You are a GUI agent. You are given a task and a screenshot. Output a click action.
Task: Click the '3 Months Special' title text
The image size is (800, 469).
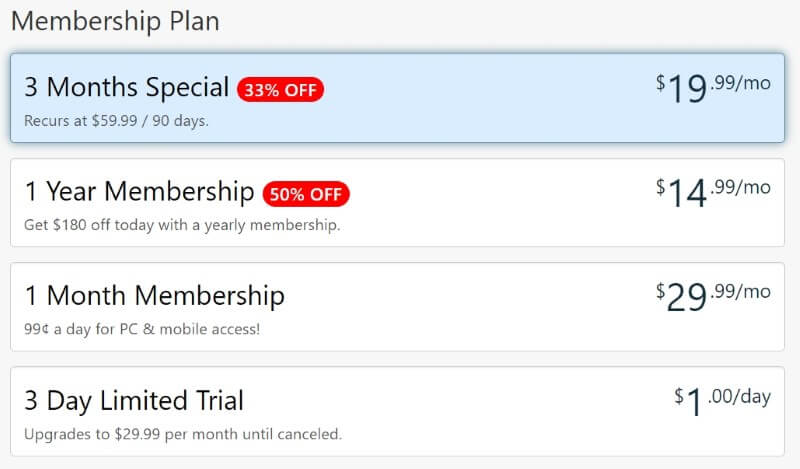pyautogui.click(x=127, y=87)
